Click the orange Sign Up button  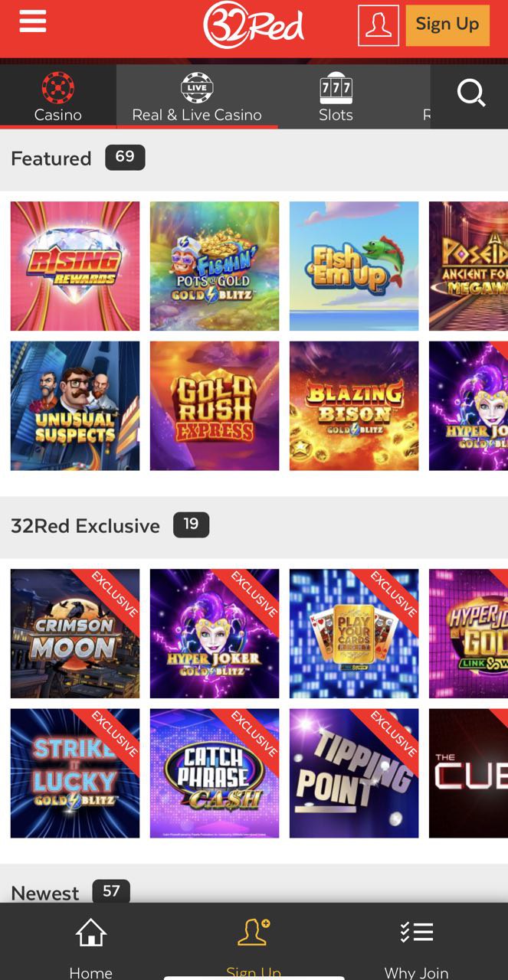point(447,24)
